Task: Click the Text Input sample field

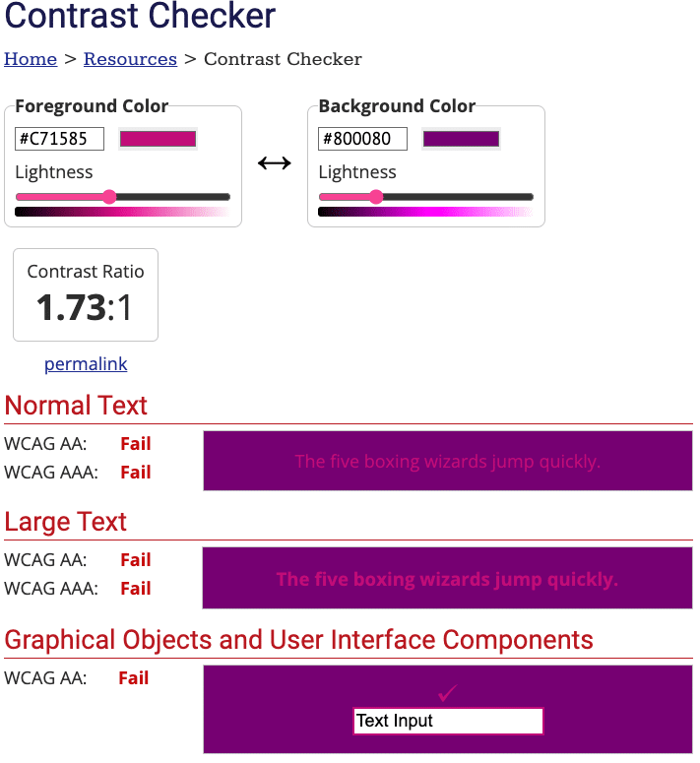Action: click(x=448, y=721)
